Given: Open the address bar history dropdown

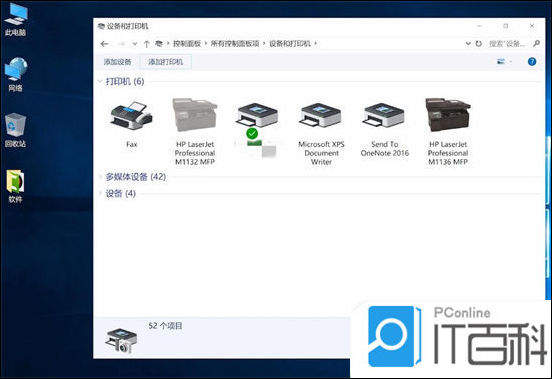Looking at the screenshot, I should (x=468, y=44).
